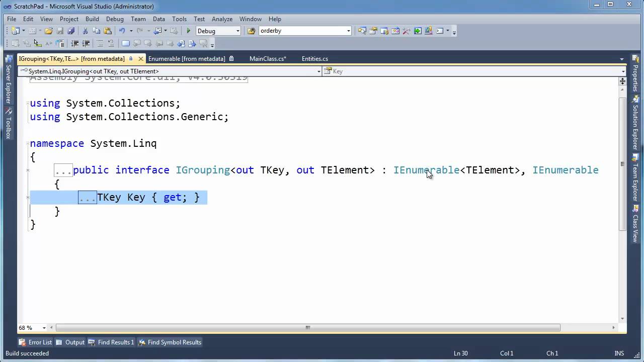Open the Undo history dropdown arrow
The height and width of the screenshot is (362, 644).
tap(131, 31)
